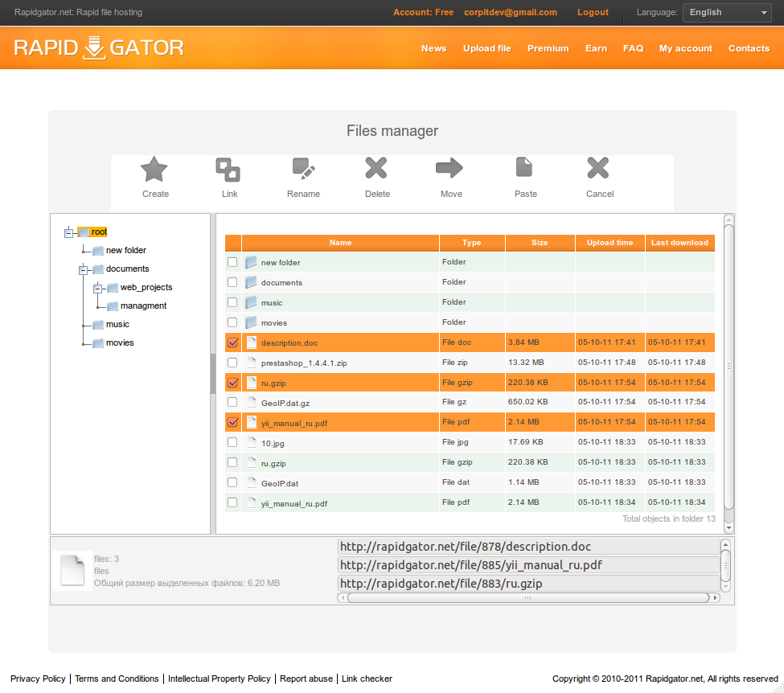Click the Rename pencil icon
The width and height of the screenshot is (784, 693).
tap(303, 169)
